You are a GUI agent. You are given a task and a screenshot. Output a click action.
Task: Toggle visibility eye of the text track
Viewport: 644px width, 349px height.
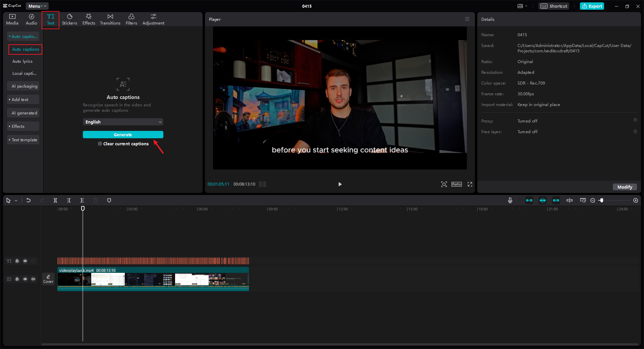25,261
